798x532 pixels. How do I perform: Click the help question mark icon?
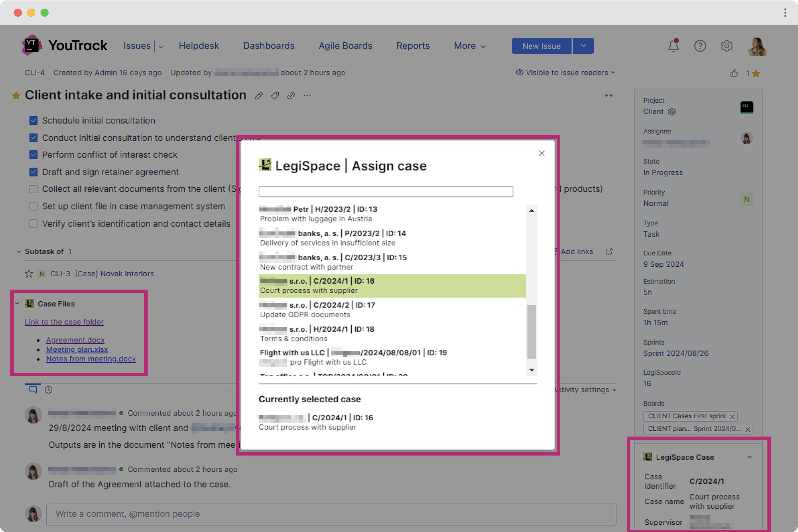[700, 46]
